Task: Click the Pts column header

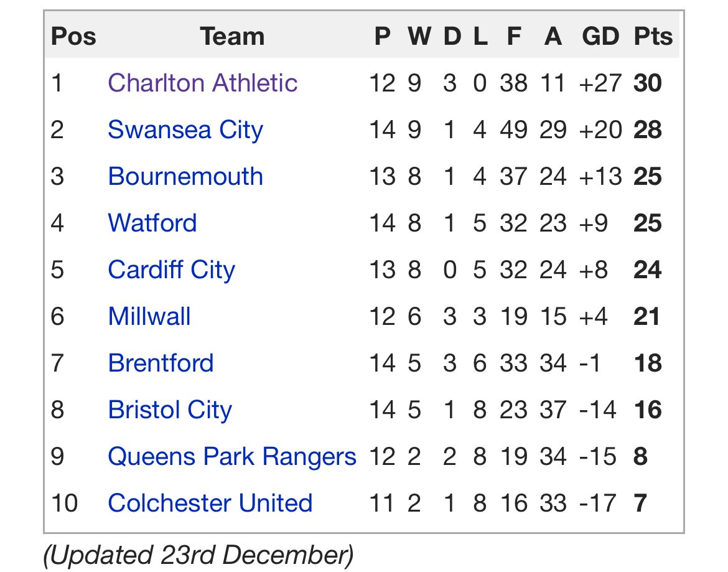Action: click(653, 37)
